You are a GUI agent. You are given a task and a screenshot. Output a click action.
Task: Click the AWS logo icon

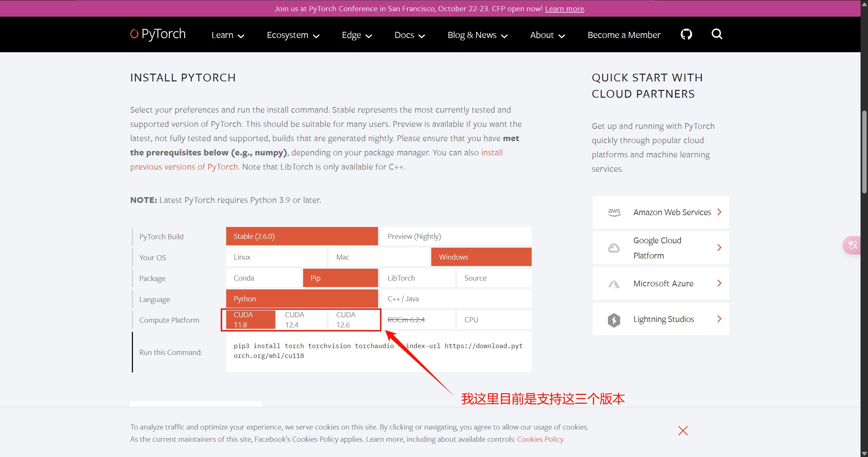(614, 212)
